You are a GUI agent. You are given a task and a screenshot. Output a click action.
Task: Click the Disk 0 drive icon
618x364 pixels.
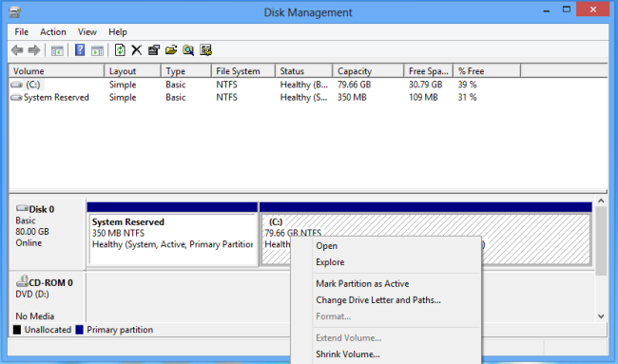point(22,208)
